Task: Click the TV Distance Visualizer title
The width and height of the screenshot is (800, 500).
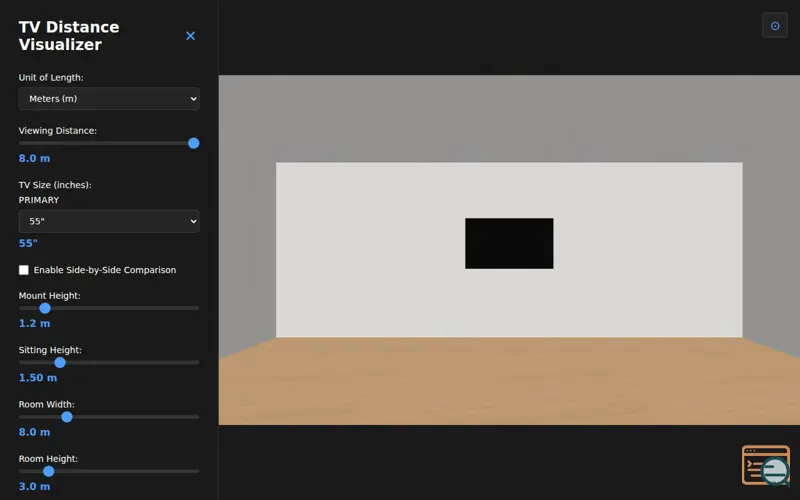Action: 69,36
